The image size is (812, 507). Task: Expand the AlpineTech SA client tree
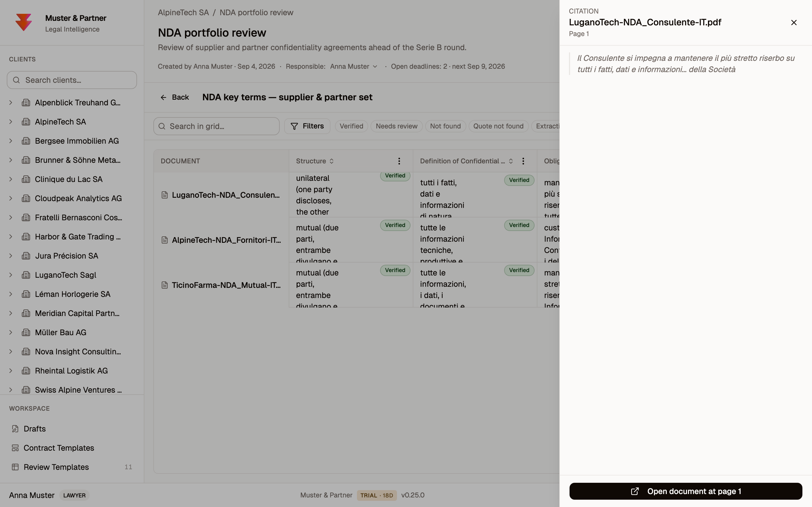tap(11, 122)
